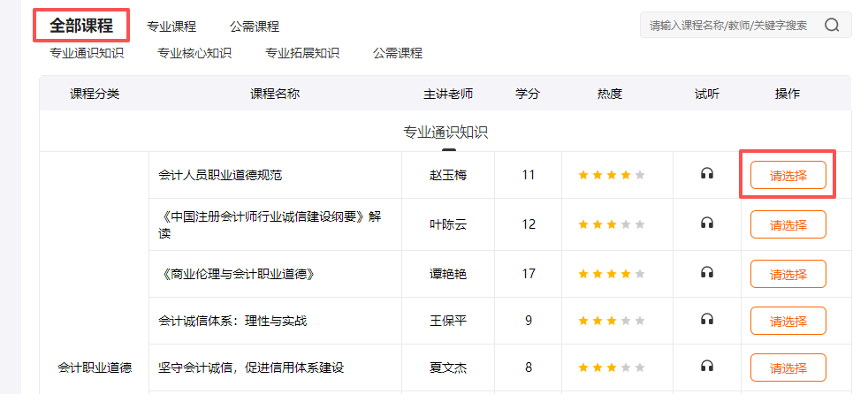The width and height of the screenshot is (868, 394).
Task: Click the course search input field
Action: (x=728, y=26)
